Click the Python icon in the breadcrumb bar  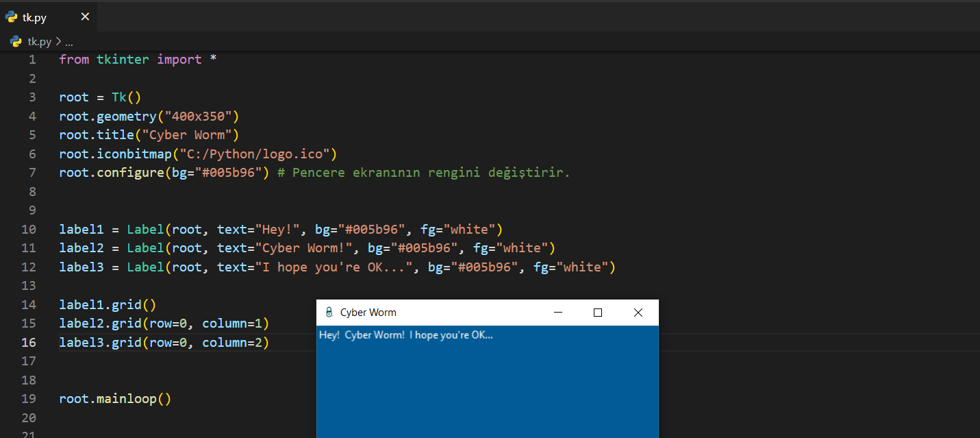tap(16, 41)
